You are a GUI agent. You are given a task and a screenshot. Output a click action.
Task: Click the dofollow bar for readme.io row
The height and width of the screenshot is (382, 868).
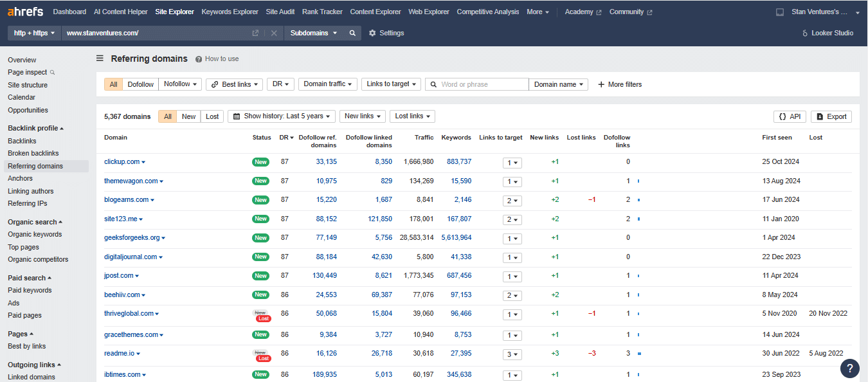point(639,354)
